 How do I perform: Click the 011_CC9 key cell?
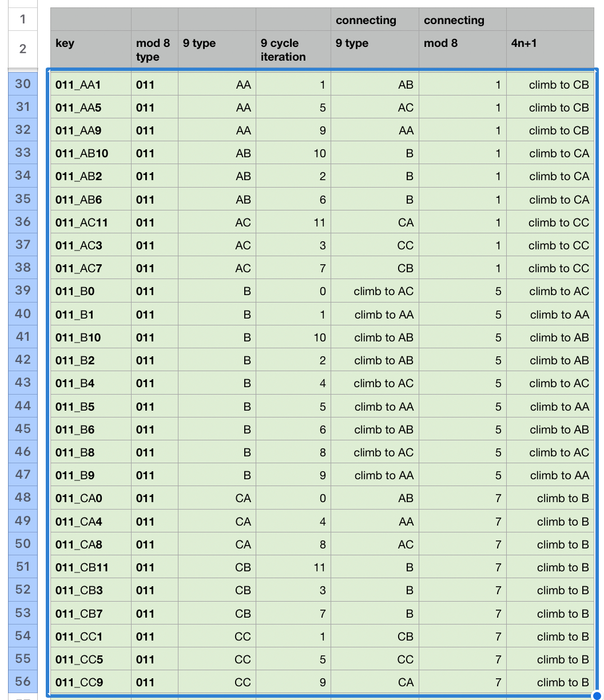coord(90,682)
